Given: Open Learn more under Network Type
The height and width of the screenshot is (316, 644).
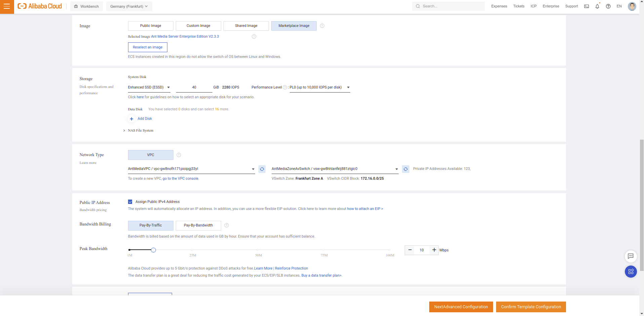Looking at the screenshot, I should [x=88, y=163].
